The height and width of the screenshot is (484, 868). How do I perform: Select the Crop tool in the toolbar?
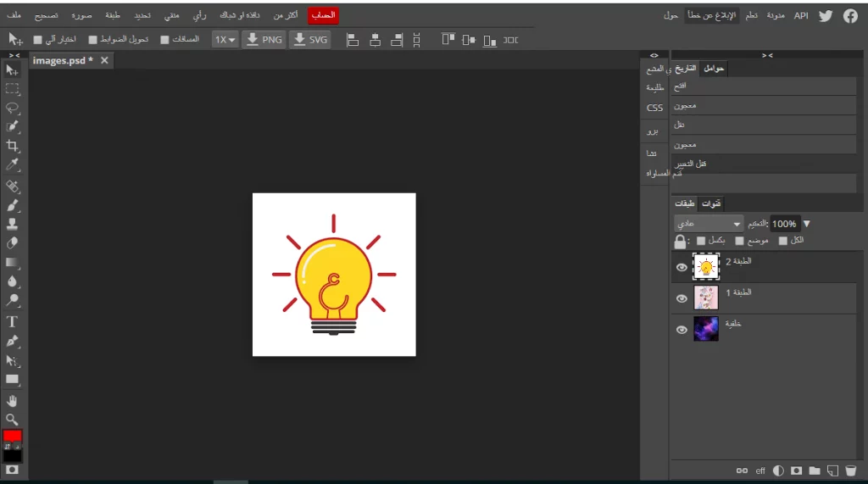coord(13,146)
